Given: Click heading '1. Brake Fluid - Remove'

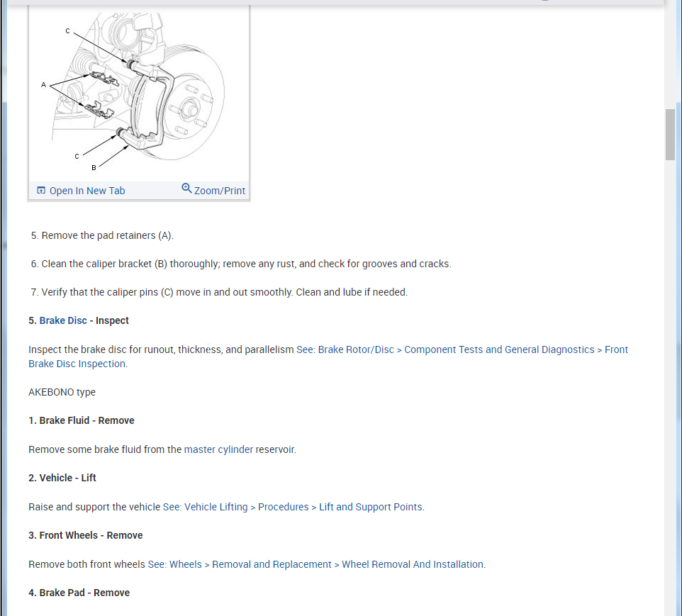Looking at the screenshot, I should [x=82, y=420].
